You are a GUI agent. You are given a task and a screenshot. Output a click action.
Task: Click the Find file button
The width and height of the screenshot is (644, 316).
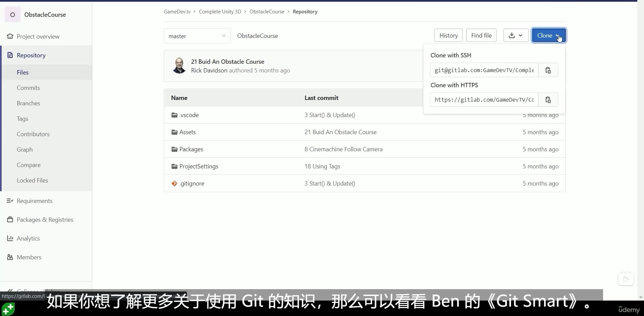(x=481, y=35)
